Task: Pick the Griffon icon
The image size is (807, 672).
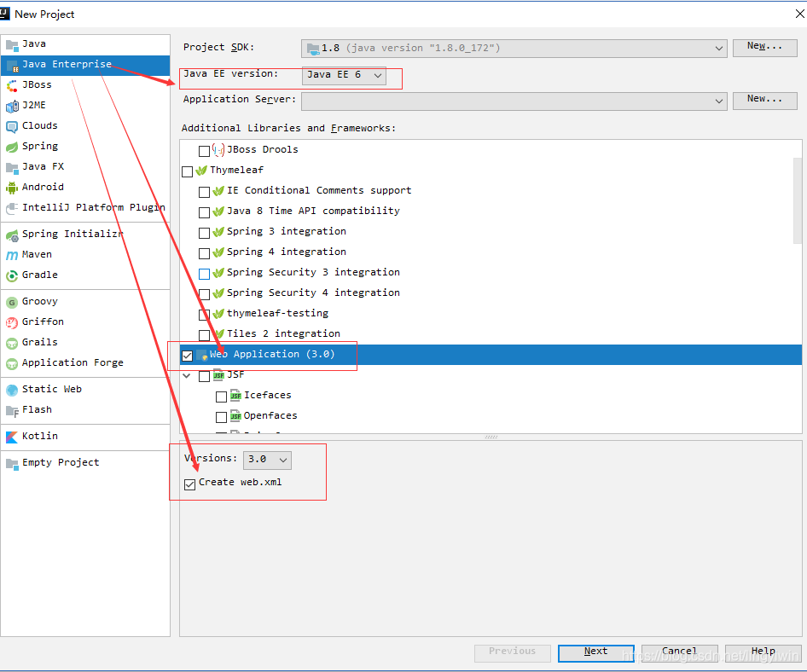Action: point(12,322)
